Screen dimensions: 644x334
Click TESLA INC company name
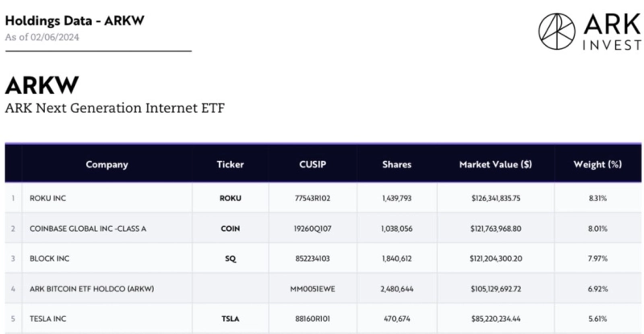[x=51, y=319]
